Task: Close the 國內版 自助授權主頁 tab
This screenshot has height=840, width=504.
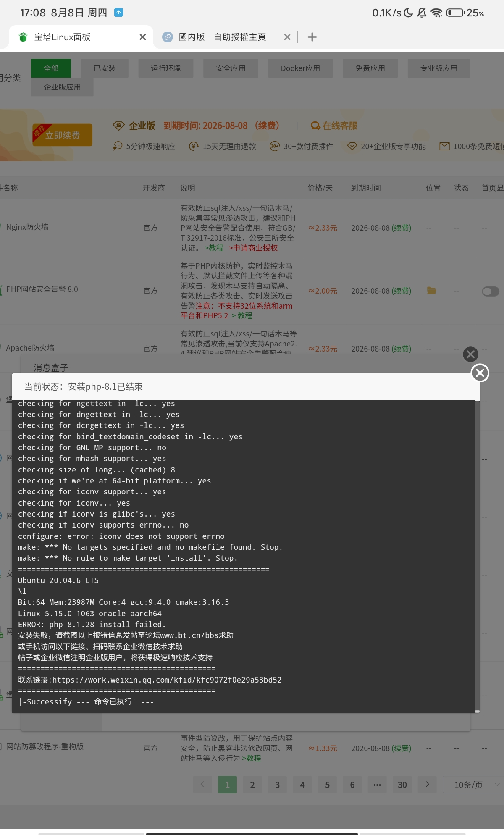Action: 287,37
